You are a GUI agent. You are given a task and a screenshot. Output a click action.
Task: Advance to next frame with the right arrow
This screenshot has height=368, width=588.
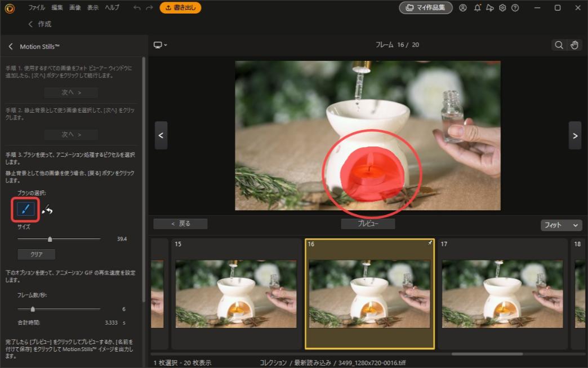tap(575, 135)
